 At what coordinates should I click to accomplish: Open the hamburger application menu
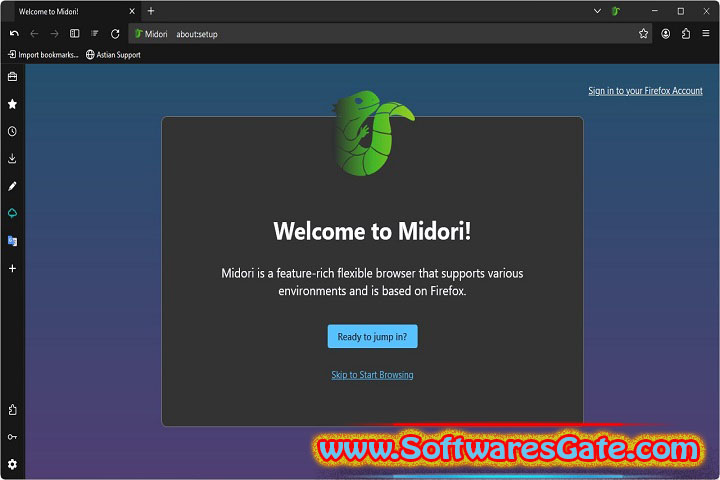706,33
